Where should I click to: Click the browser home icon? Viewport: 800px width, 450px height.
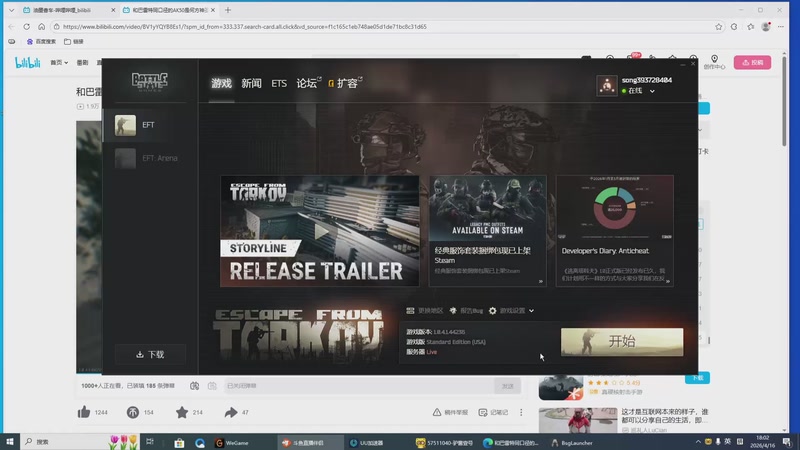[41, 27]
